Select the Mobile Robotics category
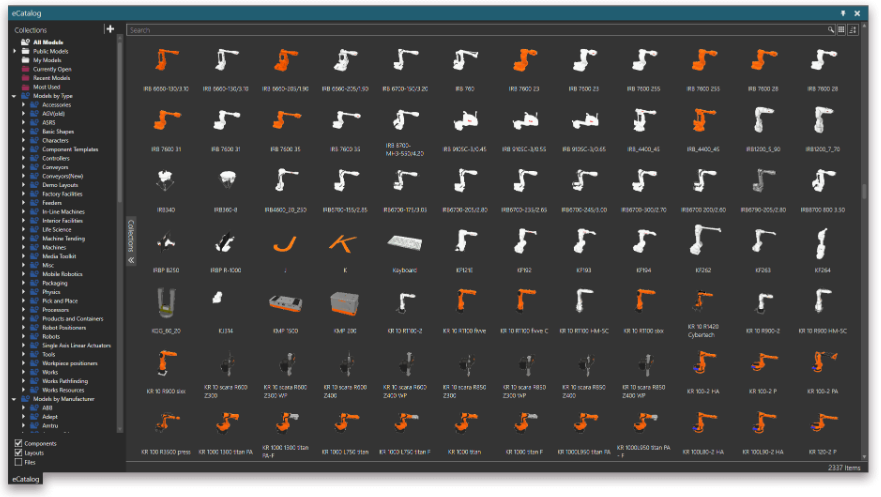Image resolution: width=881 pixels, height=497 pixels. 62,274
